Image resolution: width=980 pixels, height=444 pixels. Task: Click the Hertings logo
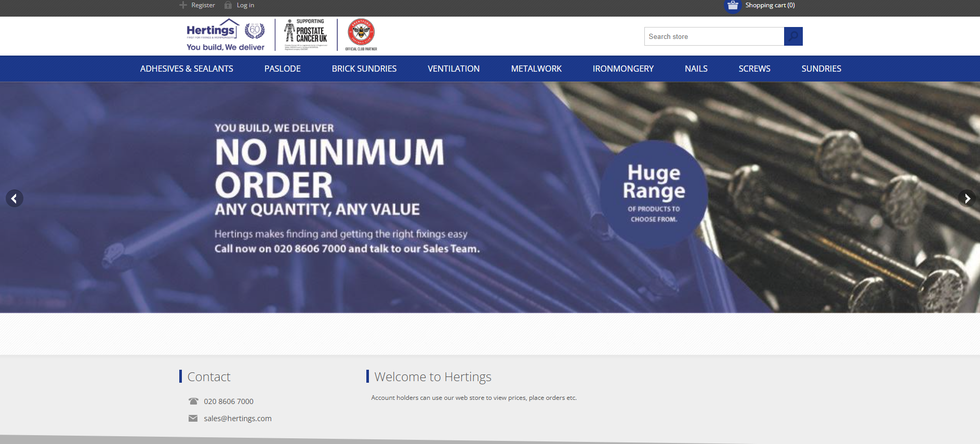coord(225,35)
